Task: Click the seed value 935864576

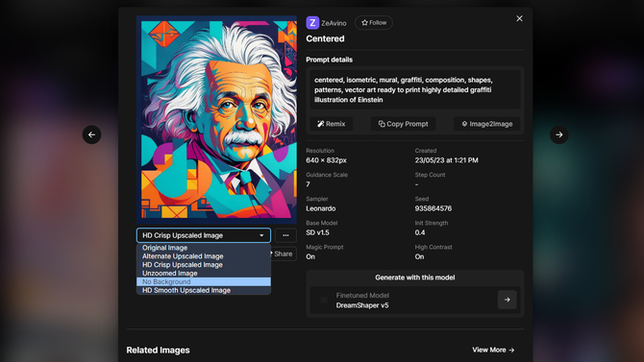Action: pyautogui.click(x=433, y=208)
